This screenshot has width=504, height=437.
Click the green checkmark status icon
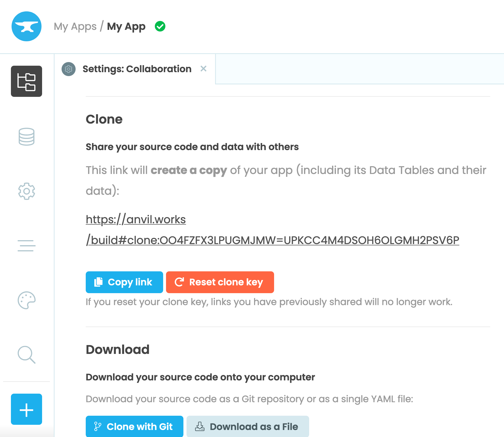(x=160, y=26)
